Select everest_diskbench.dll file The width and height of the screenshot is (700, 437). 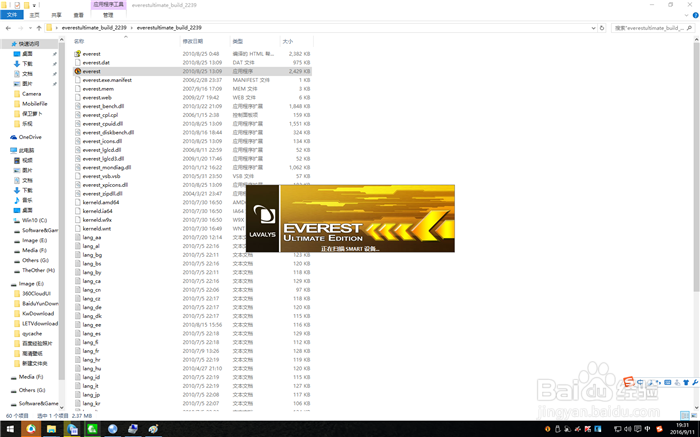pos(108,133)
